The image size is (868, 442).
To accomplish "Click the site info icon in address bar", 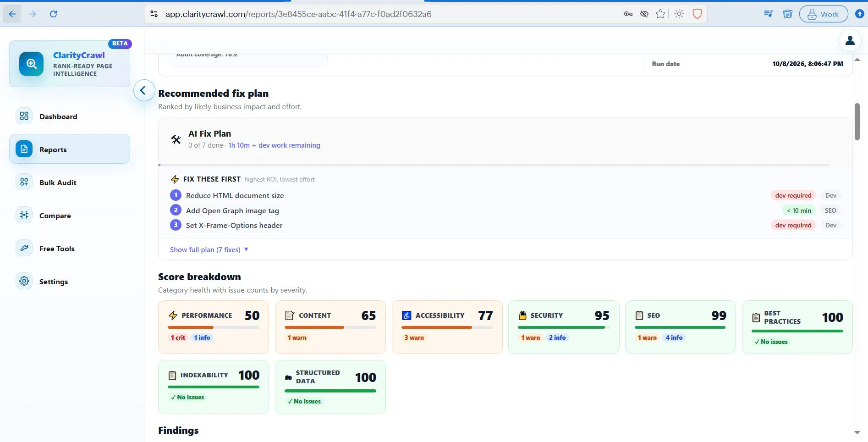I will pos(154,14).
